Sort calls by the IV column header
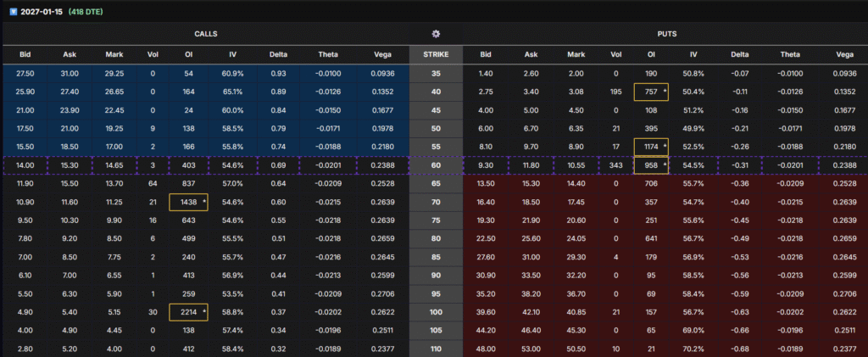Image resolution: width=868 pixels, height=357 pixels. pos(232,55)
